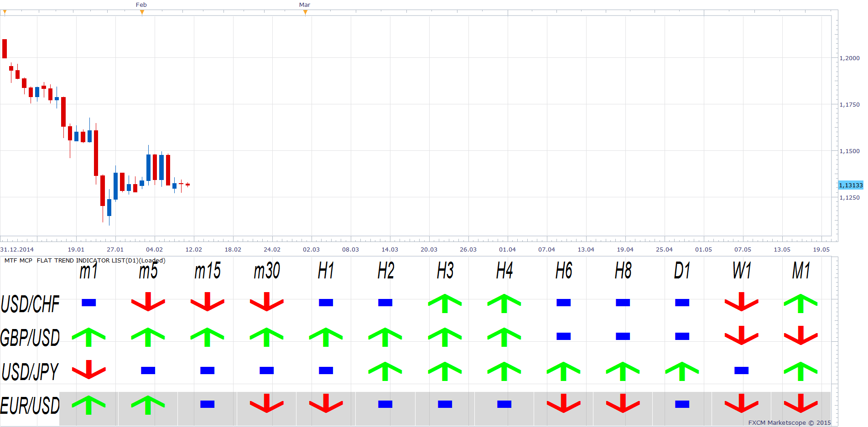Click the USD/CHF H3 green up arrow
The height and width of the screenshot is (427, 868).
tap(445, 304)
